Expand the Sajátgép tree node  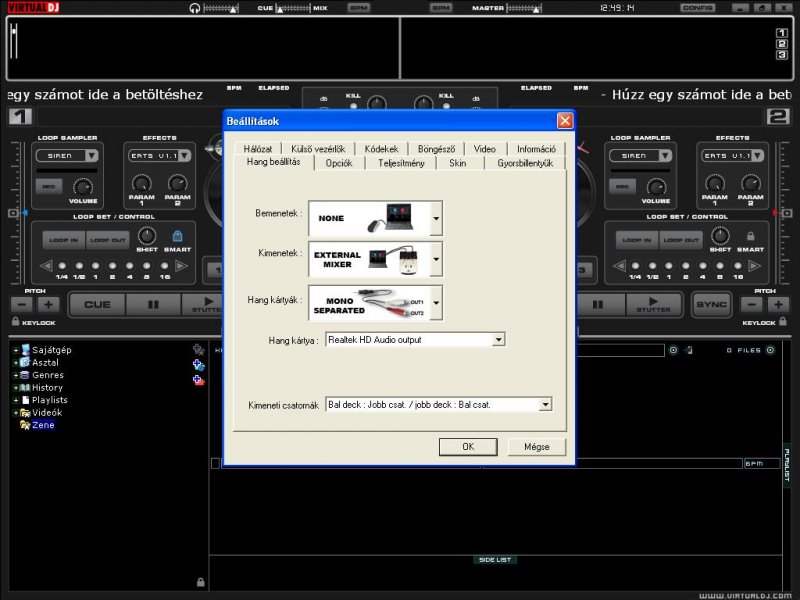coord(16,351)
